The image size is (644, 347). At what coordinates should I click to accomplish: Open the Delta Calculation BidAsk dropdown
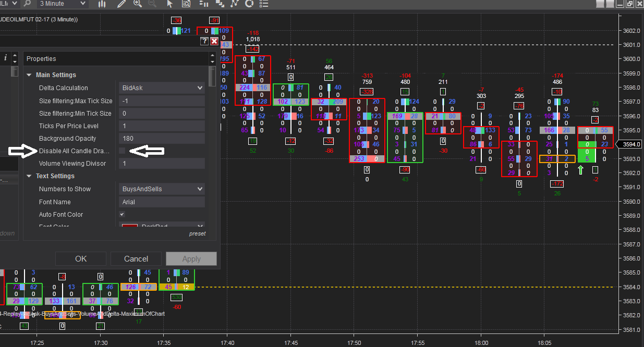(162, 88)
